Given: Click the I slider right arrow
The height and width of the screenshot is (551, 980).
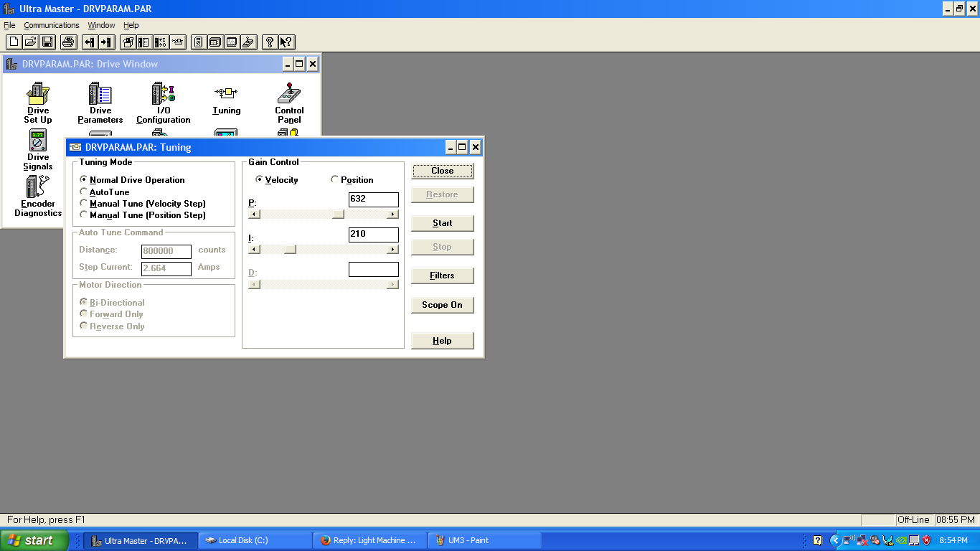Looking at the screenshot, I should (x=392, y=249).
